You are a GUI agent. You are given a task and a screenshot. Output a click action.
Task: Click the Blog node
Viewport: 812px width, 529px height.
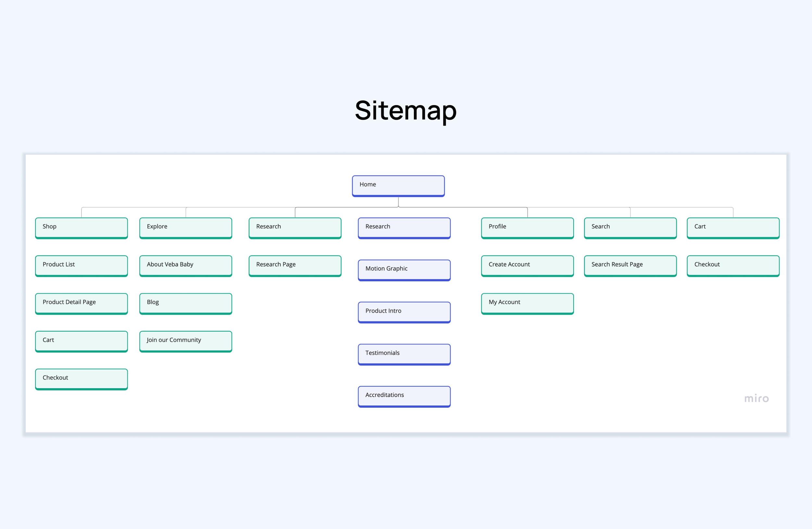(x=185, y=304)
